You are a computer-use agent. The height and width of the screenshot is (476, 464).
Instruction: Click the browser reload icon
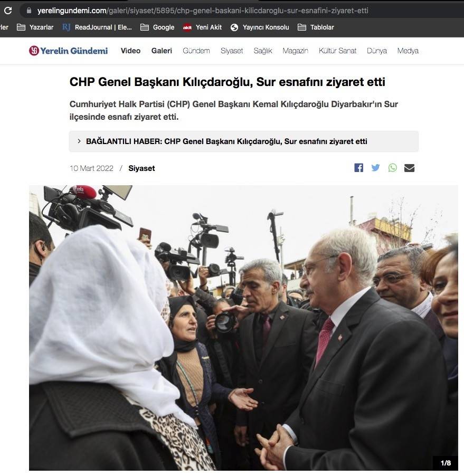(8, 11)
